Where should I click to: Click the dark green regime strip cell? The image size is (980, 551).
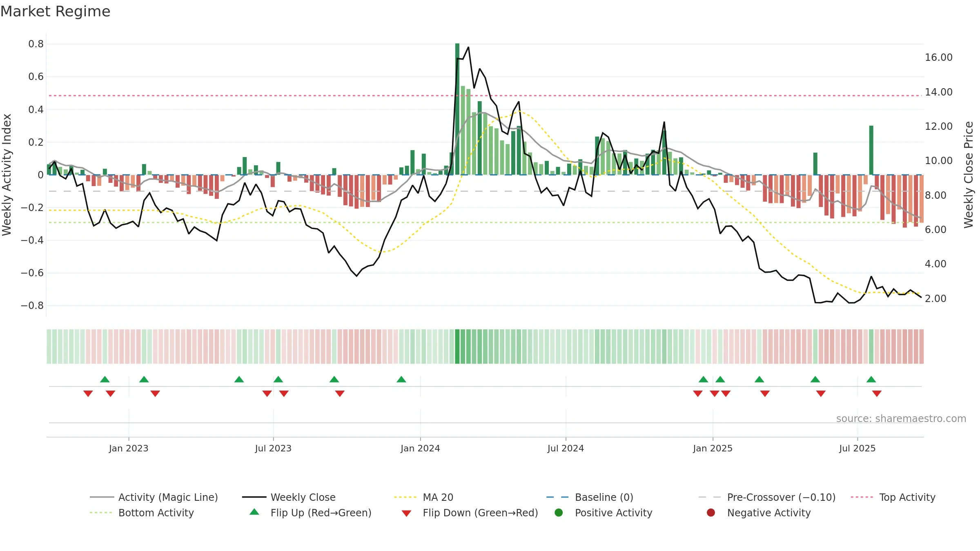pos(457,347)
